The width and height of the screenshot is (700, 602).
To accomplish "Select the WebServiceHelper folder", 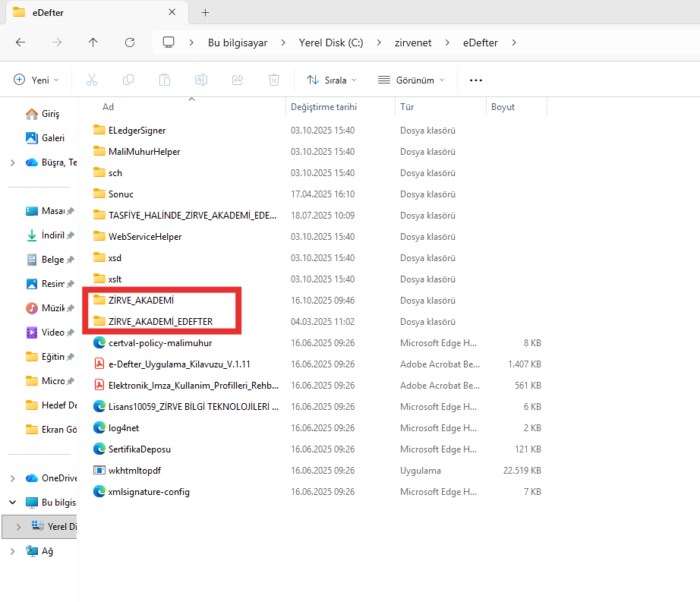I will tap(137, 237).
